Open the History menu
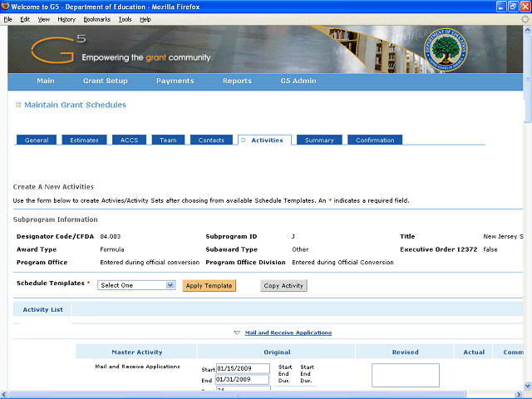Screen dimensions: 532x399 66,19
